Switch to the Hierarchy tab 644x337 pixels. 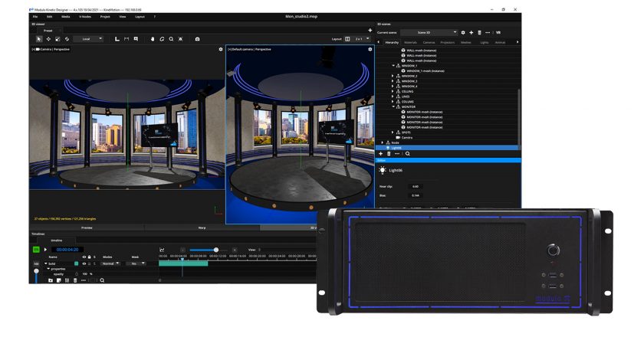(x=392, y=42)
